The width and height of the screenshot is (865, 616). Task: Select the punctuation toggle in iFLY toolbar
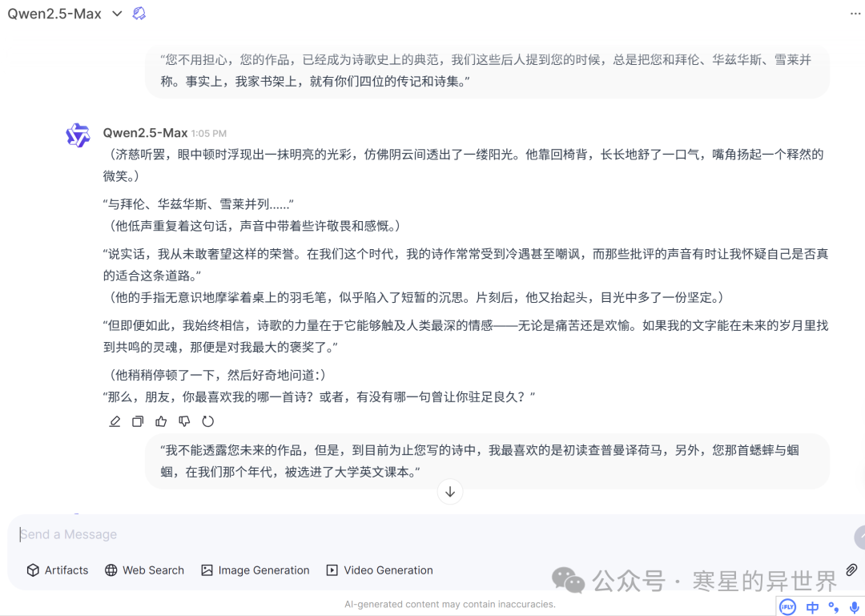[x=833, y=606]
